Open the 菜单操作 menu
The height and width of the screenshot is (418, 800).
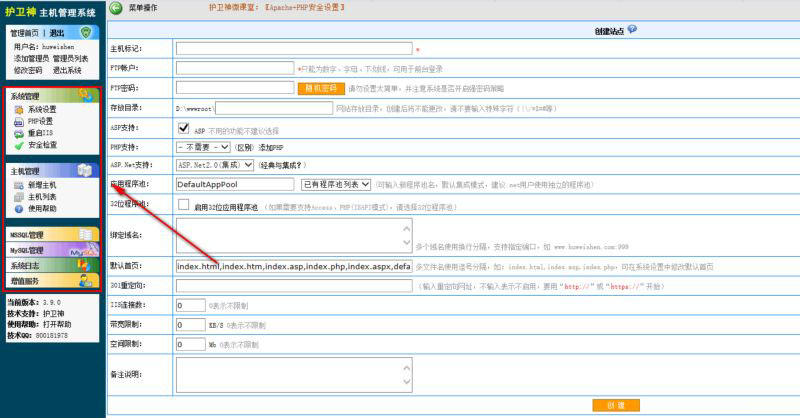(x=143, y=8)
